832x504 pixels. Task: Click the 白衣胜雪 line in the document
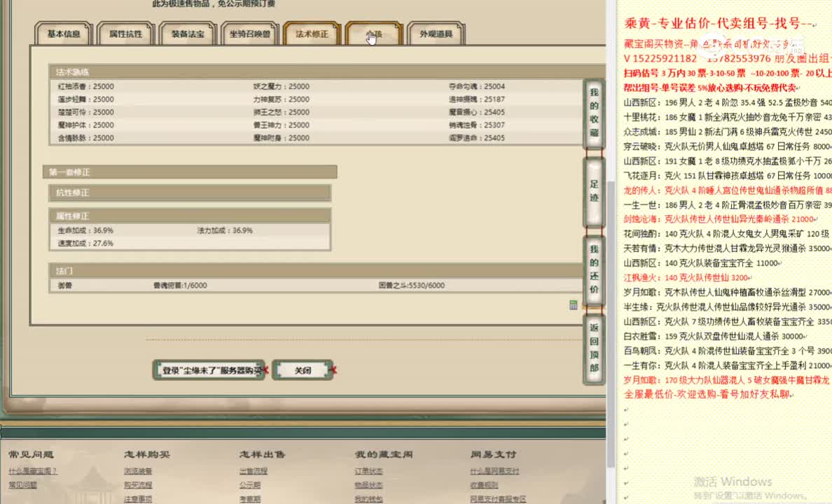(x=715, y=337)
